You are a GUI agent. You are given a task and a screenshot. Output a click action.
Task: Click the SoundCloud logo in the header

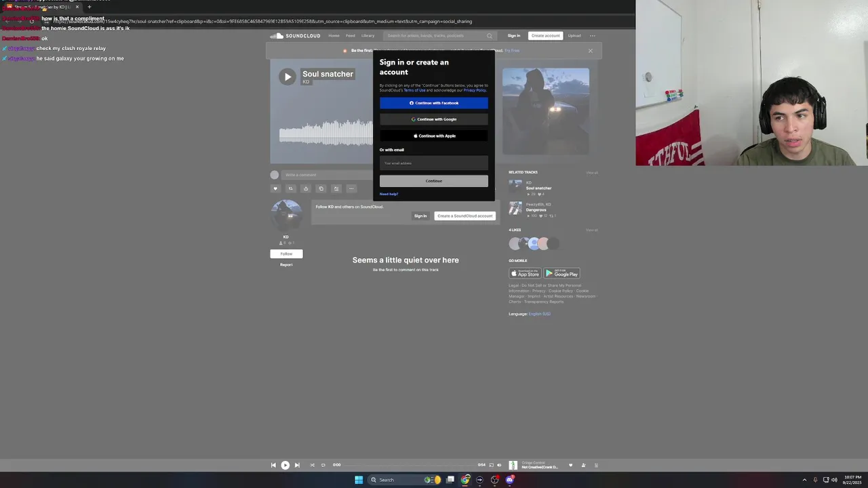pyautogui.click(x=295, y=36)
